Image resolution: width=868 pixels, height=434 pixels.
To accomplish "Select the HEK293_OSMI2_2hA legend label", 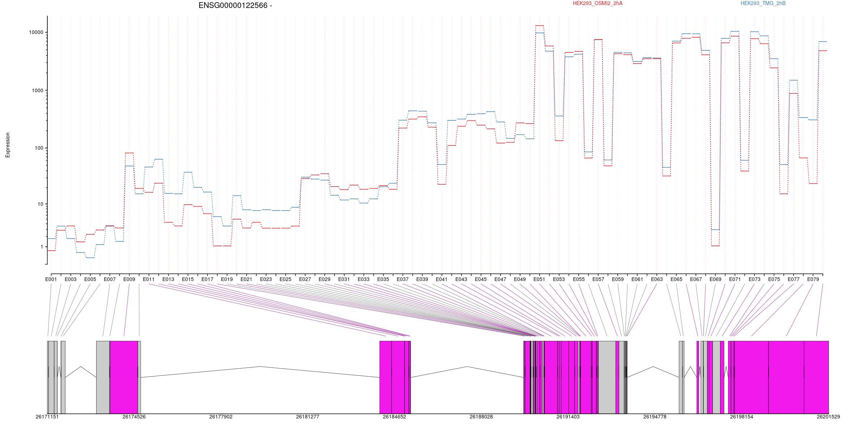I will pyautogui.click(x=597, y=3).
